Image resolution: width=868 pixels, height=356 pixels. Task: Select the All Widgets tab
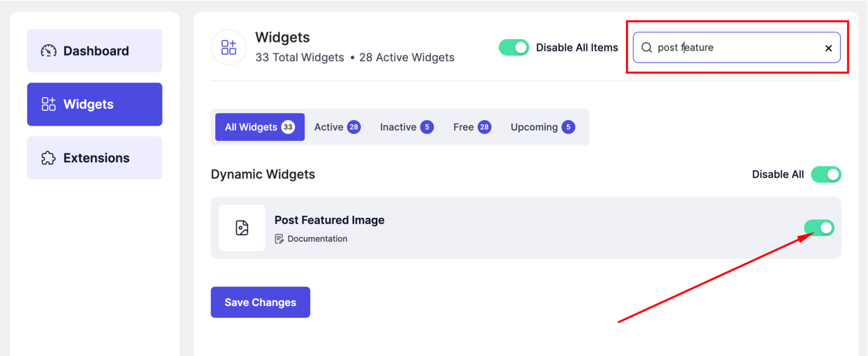click(x=259, y=127)
